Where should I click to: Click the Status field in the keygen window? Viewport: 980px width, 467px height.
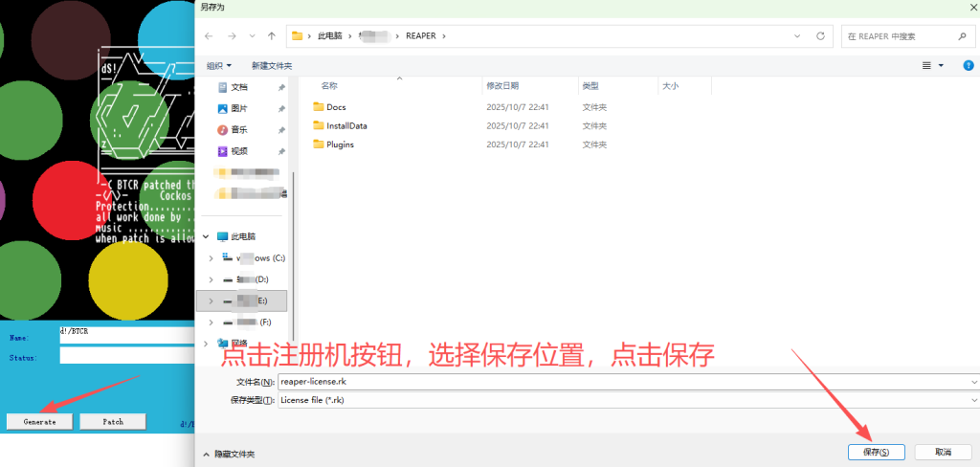(x=127, y=356)
